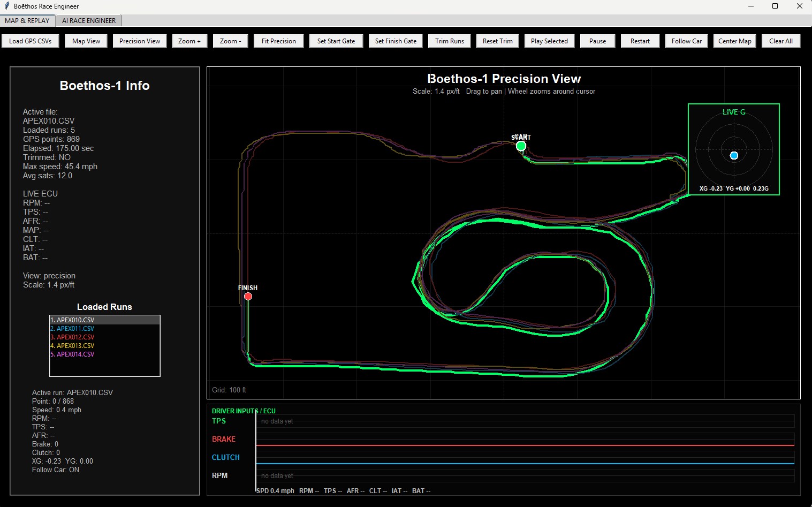Click the LIVE G label
812x507 pixels.
734,112
